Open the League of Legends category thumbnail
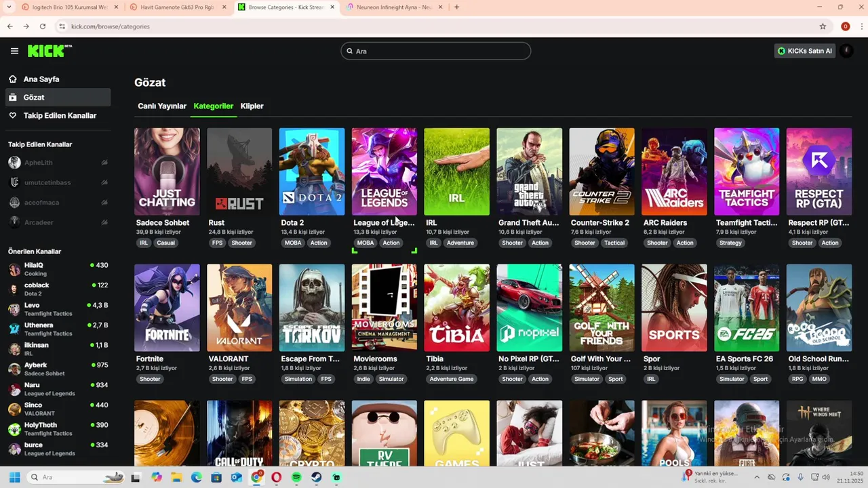The image size is (868, 488). (384, 171)
